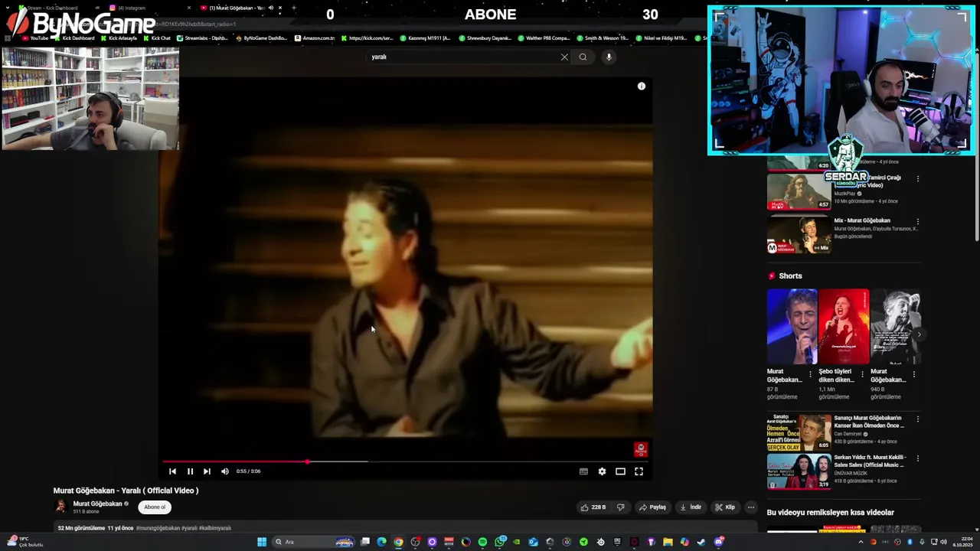
Task: Open Steam from taskbar
Action: point(701,542)
